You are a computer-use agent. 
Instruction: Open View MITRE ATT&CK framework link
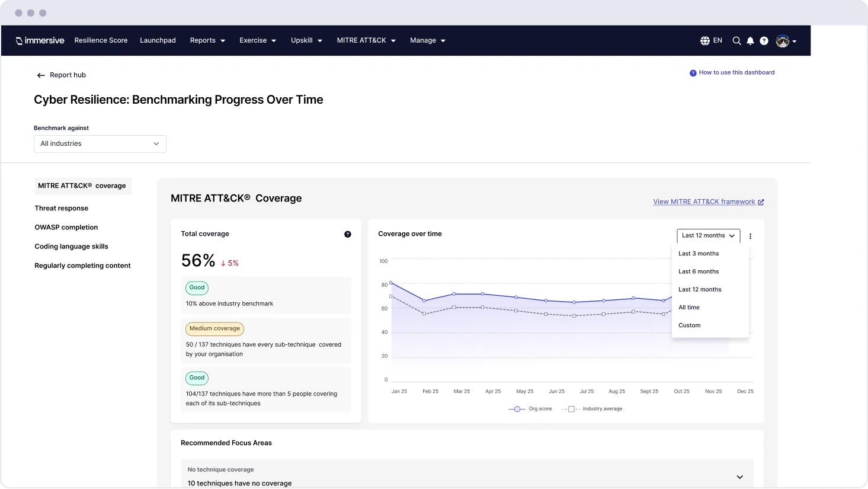(704, 202)
